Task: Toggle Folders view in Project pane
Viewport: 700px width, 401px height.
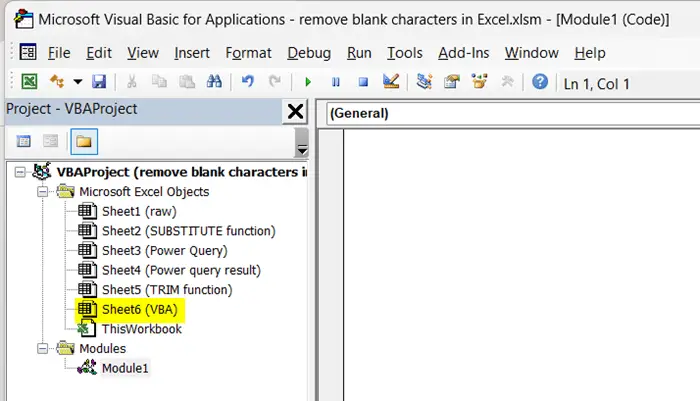Action: click(x=84, y=142)
